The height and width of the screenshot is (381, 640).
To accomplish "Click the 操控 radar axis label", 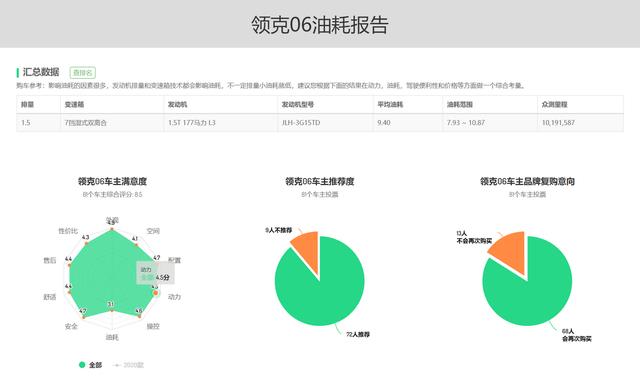I will 153,326.
